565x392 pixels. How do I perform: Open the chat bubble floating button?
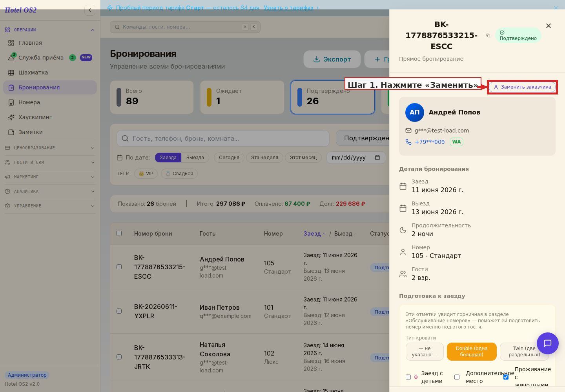[548, 343]
